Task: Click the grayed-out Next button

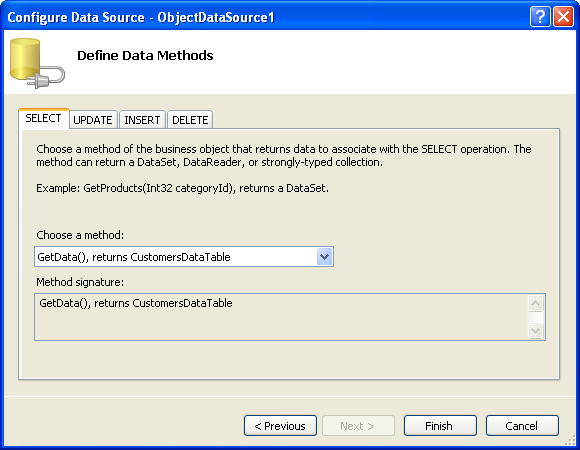Action: point(358,426)
